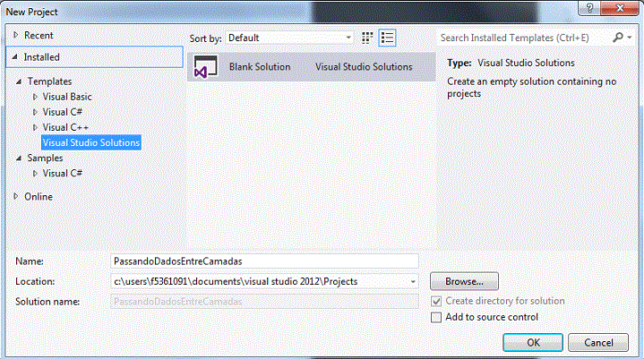Click 'Visual Studio Solutions' text in template row
644x359 pixels.
click(x=364, y=67)
